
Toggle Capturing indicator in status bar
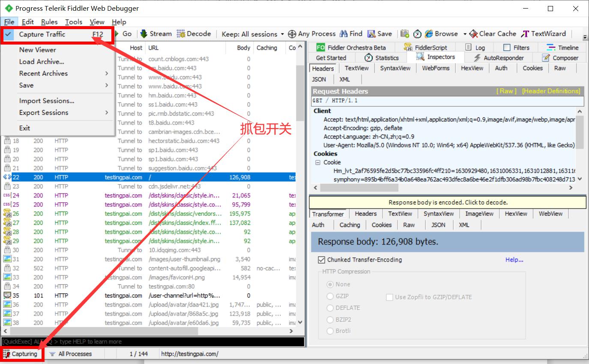coord(21,354)
